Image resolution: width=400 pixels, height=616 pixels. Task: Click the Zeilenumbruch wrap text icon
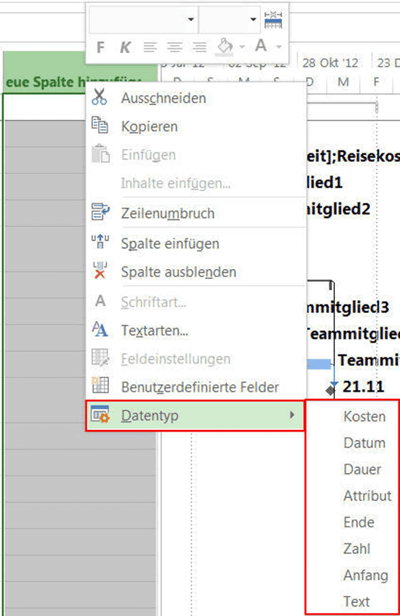101,211
